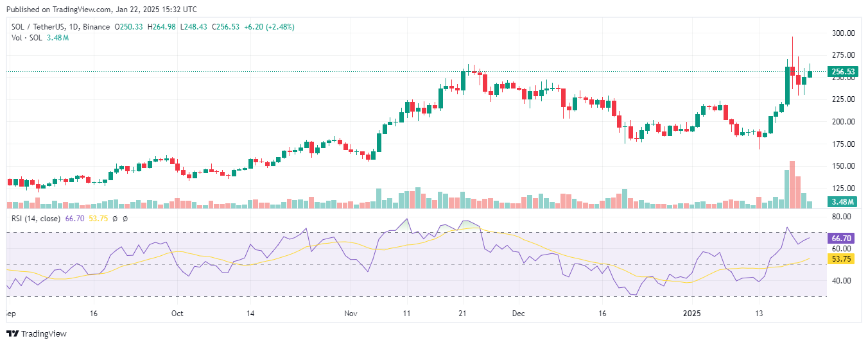
Task: Click the 200.00 price axis label
Action: (x=843, y=122)
